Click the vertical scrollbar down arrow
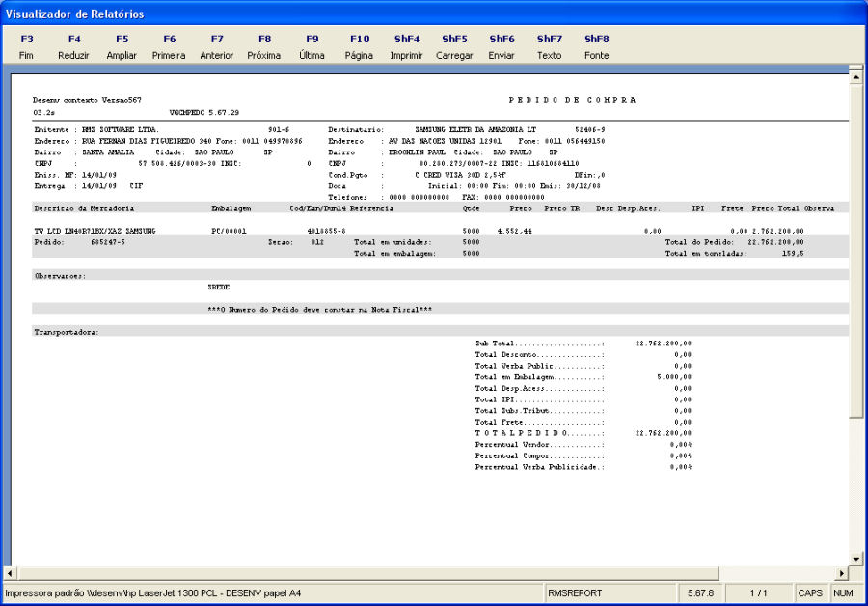 point(855,559)
